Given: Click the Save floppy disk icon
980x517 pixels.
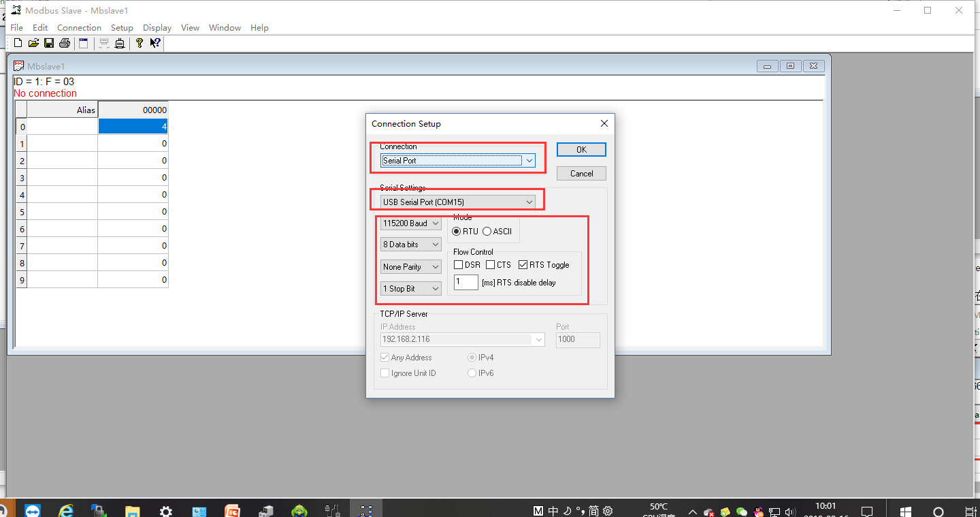Looking at the screenshot, I should [48, 43].
